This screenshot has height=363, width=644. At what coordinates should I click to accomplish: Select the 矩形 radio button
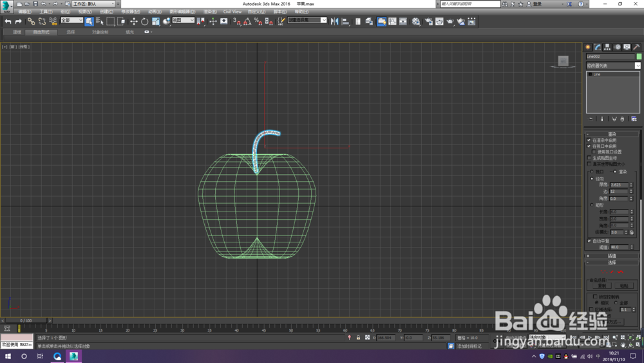click(592, 205)
